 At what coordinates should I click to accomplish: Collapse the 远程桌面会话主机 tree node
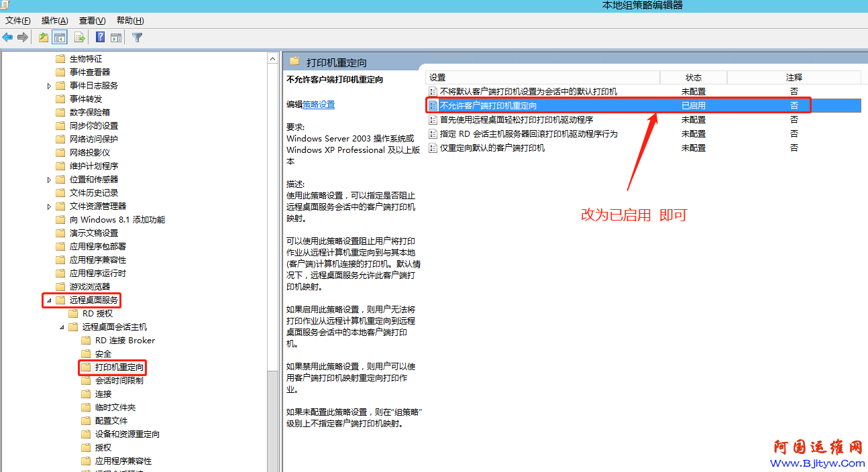62,327
